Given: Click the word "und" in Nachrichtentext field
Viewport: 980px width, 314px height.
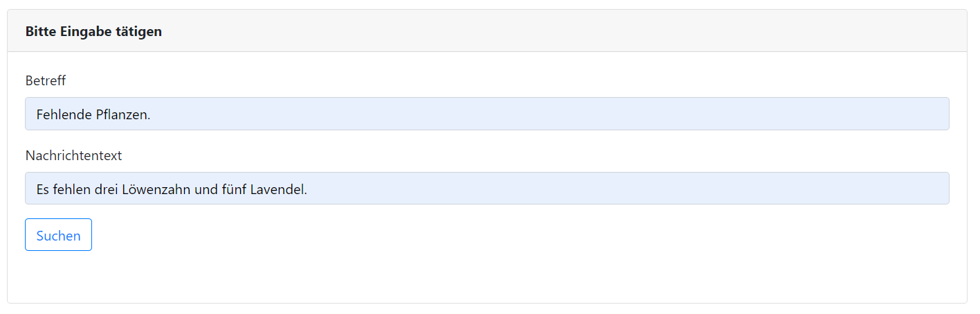Looking at the screenshot, I should click(x=206, y=189).
